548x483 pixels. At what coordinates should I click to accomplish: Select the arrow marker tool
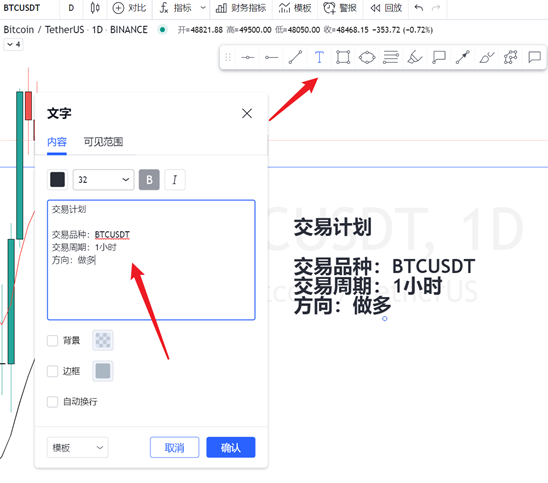pos(462,57)
